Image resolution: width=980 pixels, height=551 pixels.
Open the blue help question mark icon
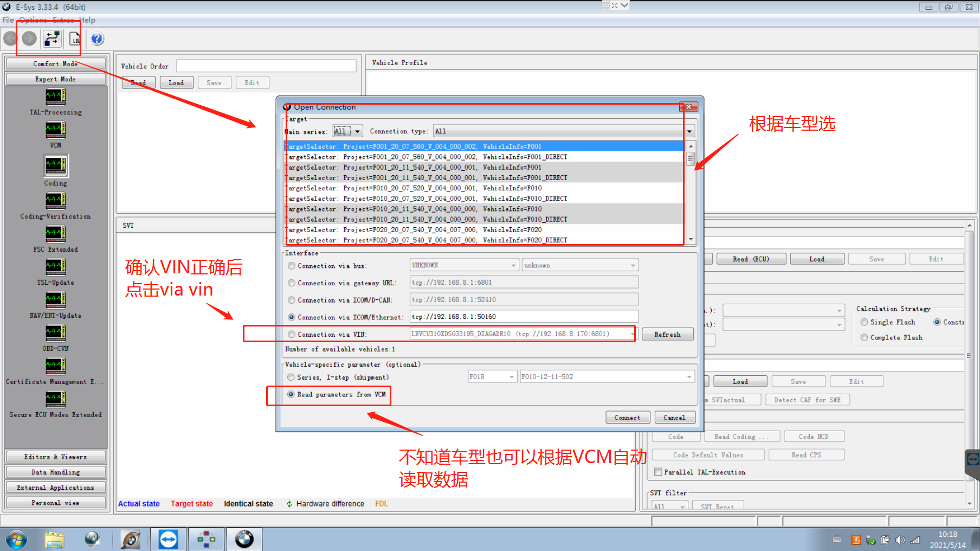point(97,39)
